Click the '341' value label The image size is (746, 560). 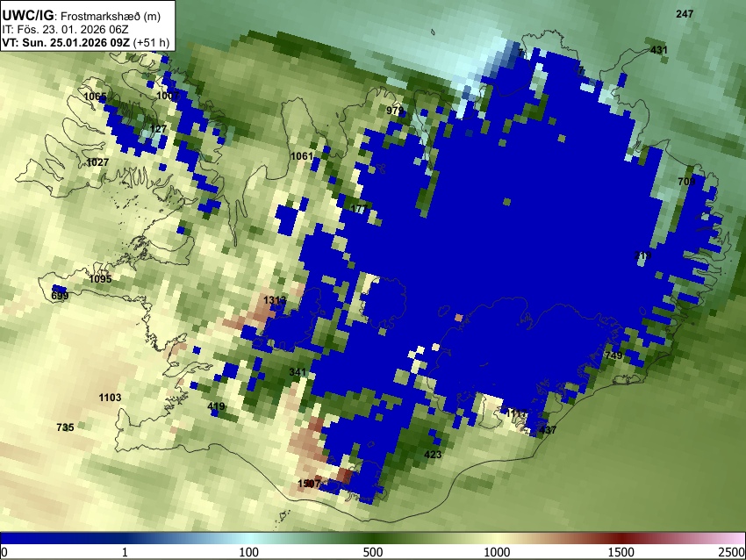[x=298, y=371]
